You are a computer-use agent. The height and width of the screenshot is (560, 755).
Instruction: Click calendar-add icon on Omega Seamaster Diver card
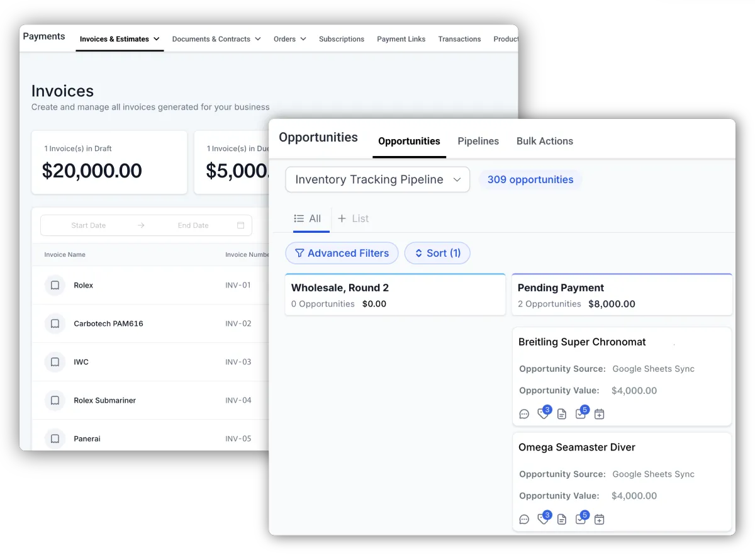(x=600, y=519)
